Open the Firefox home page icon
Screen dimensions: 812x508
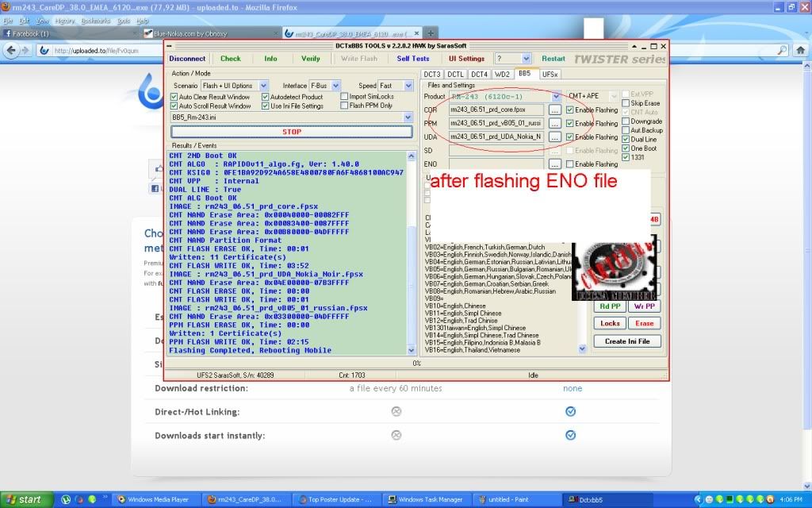coord(800,50)
